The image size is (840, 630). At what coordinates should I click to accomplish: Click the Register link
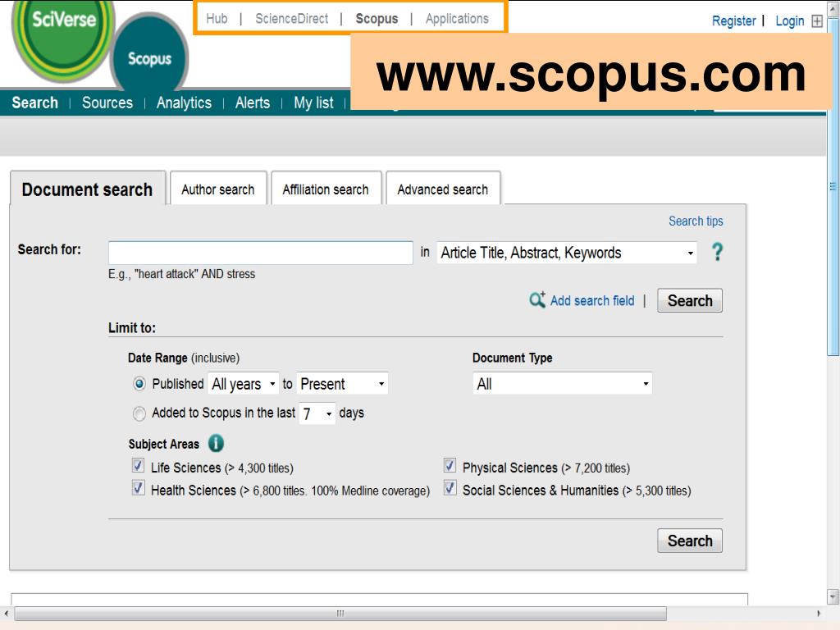733,21
